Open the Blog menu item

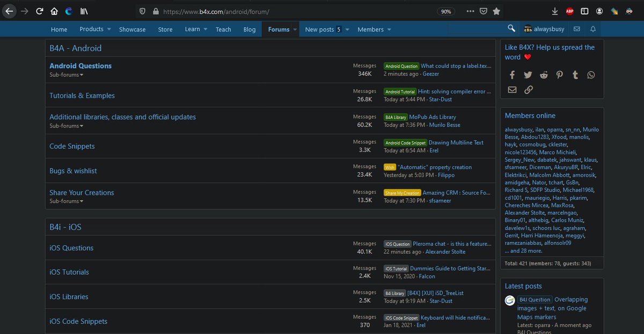[x=250, y=30]
